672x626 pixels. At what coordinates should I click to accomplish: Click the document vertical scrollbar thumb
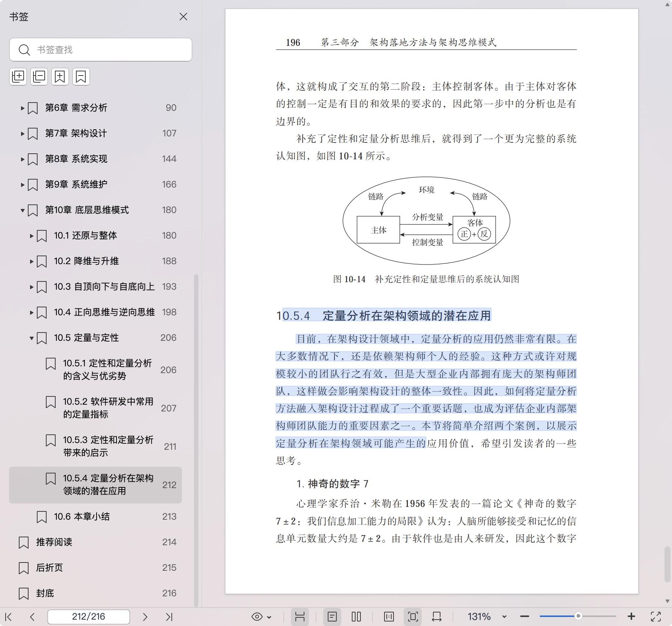click(x=667, y=564)
